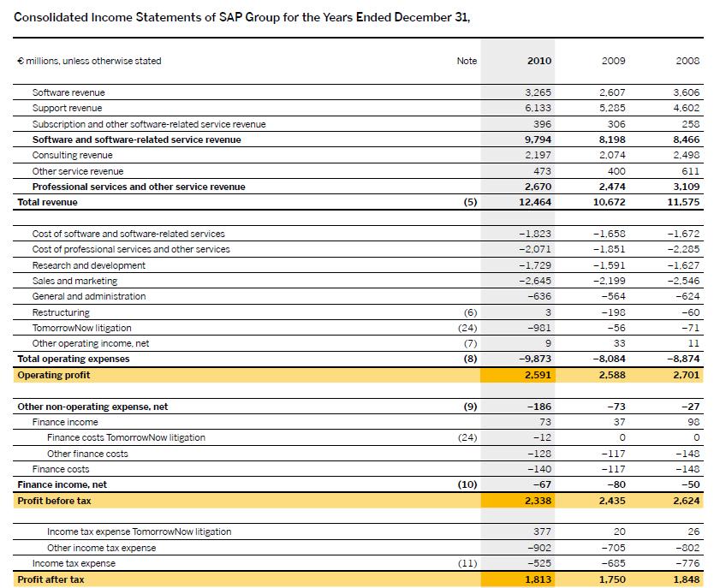The height and width of the screenshot is (588, 714).
Task: Select the 'Software revenue' row label
Action: 68,92
